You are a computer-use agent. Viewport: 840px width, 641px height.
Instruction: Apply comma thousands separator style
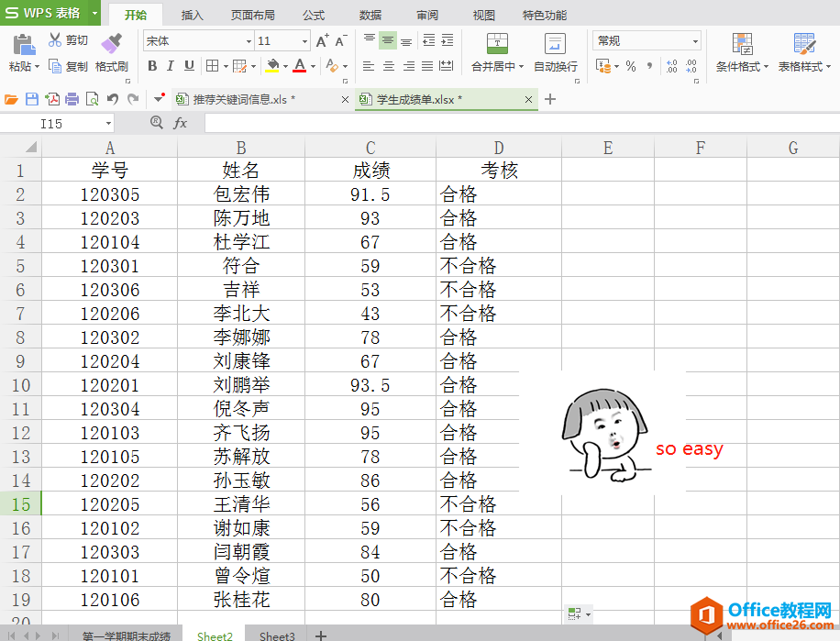point(650,66)
